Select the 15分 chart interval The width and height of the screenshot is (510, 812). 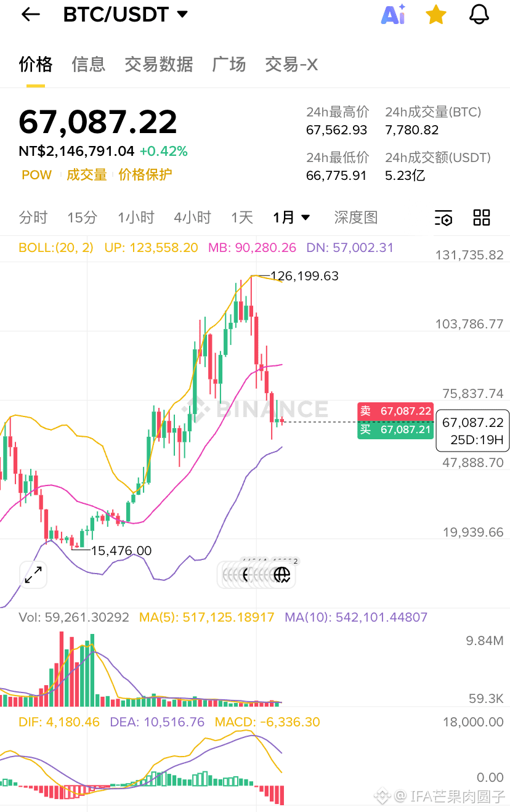[83, 217]
